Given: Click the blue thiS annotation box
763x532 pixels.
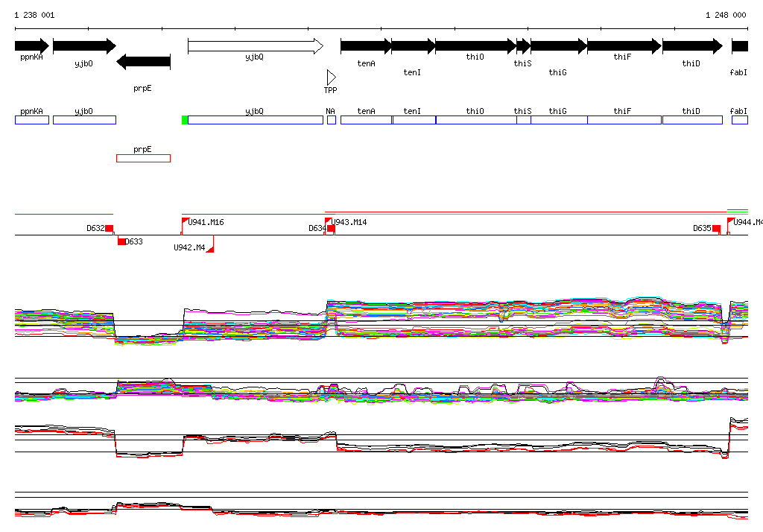Looking at the screenshot, I should point(524,120).
